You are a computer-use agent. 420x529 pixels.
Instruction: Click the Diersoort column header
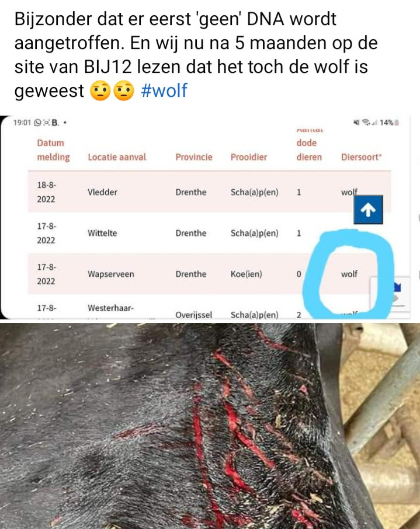(361, 157)
